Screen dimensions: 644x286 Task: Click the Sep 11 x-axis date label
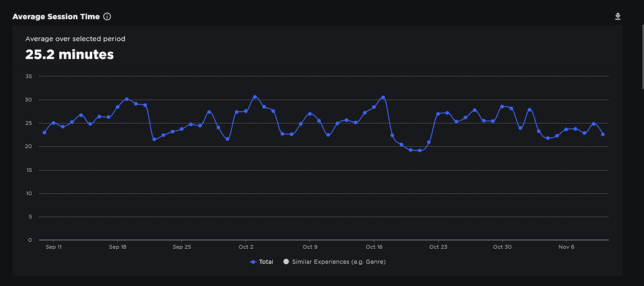pyautogui.click(x=54, y=247)
